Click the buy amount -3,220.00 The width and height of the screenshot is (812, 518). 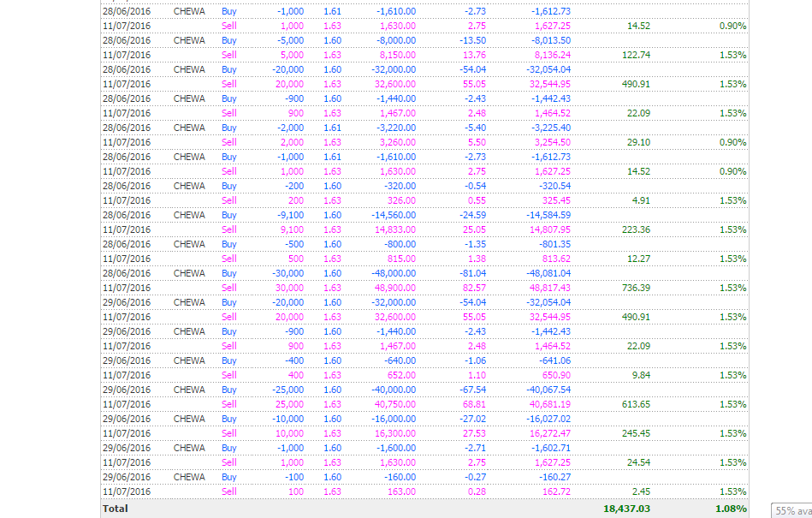click(x=395, y=128)
